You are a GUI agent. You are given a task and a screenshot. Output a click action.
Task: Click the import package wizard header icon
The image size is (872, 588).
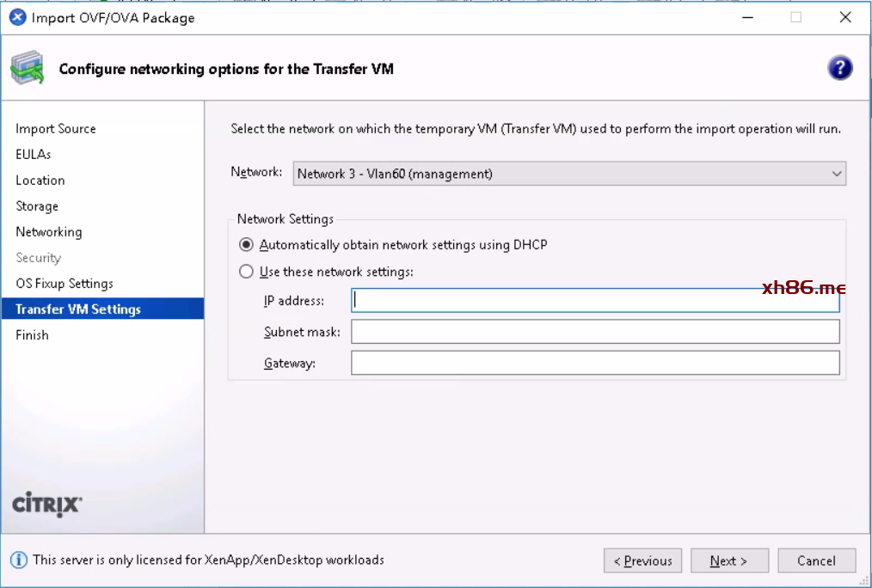[x=27, y=69]
